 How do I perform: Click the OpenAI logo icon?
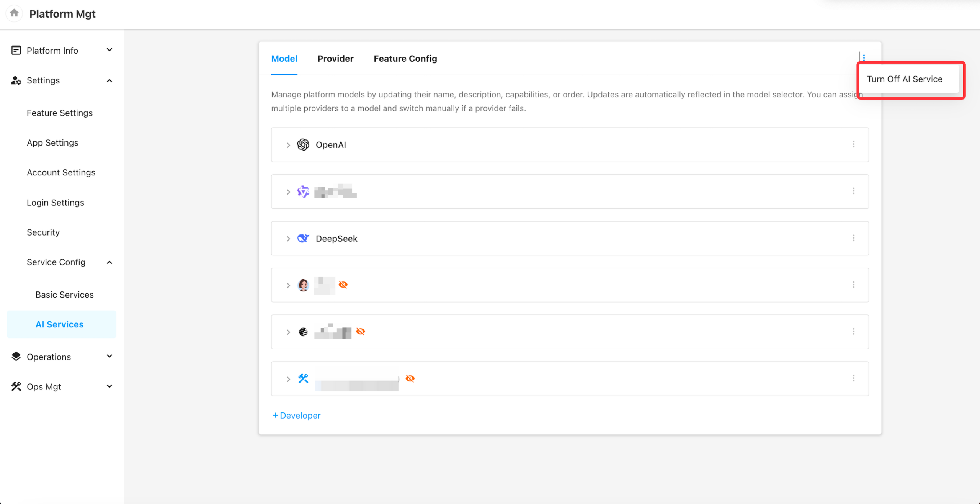click(303, 145)
